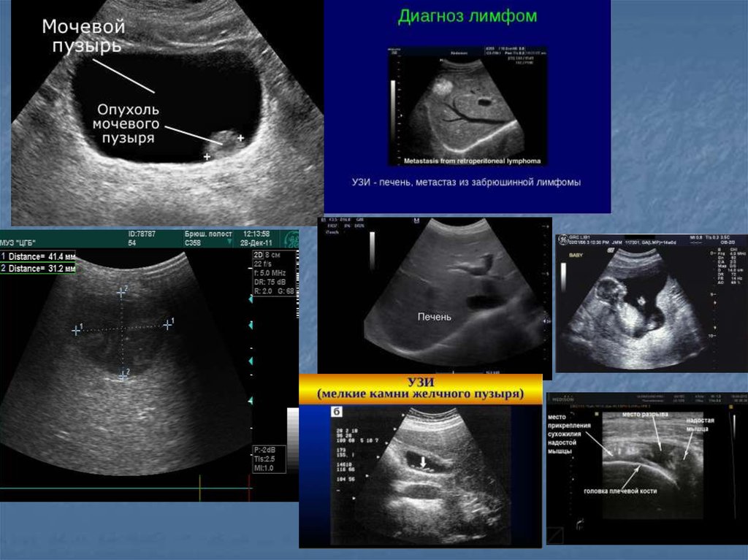Image resolution: width=748 pixels, height=560 pixels.
Task: Click the 'BABY' annotation on fetal scan
Action: pos(576,256)
